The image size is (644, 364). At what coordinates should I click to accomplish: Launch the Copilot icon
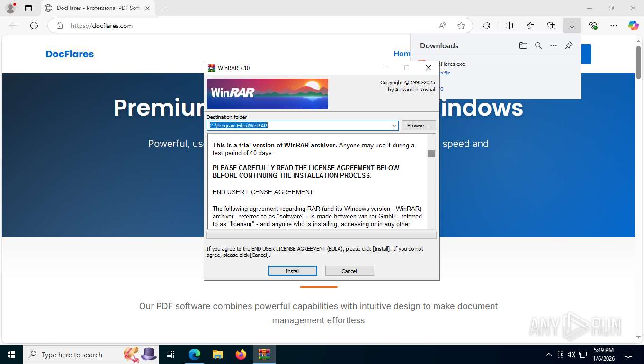[x=633, y=26]
